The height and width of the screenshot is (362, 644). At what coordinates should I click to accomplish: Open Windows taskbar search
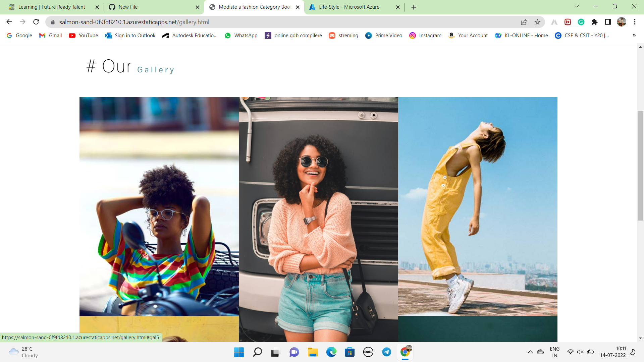coord(257,352)
